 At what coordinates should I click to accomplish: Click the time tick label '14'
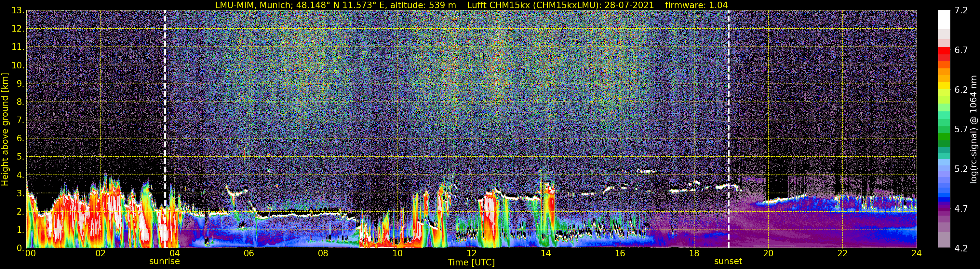pos(545,253)
